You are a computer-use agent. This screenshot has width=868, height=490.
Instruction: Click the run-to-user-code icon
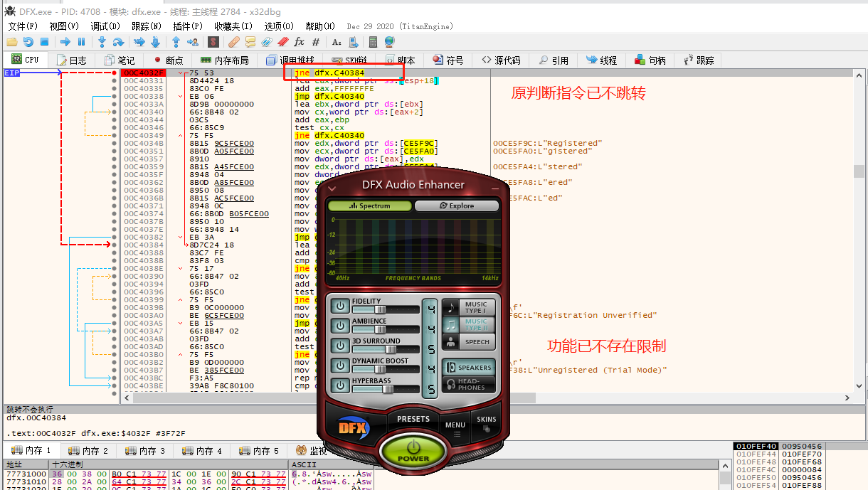click(x=192, y=42)
